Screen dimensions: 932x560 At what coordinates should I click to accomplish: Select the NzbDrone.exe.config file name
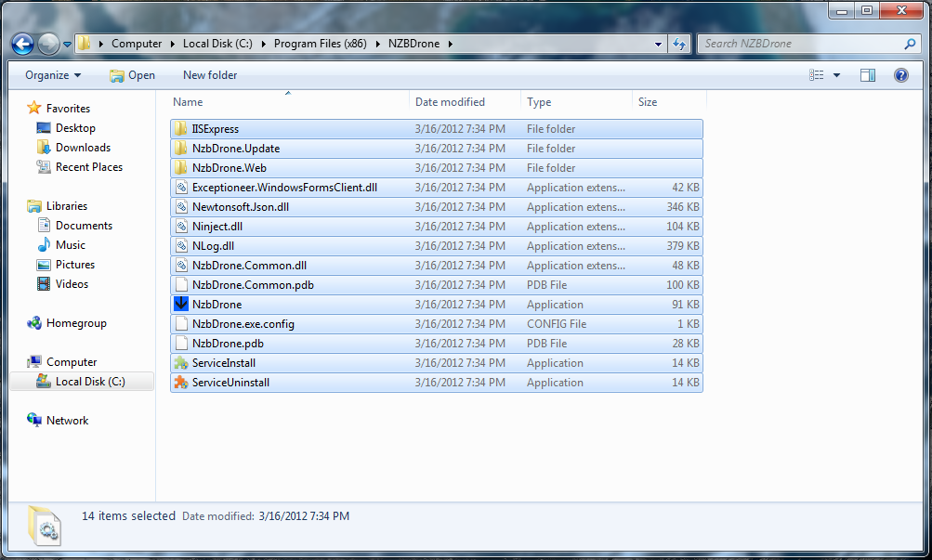(243, 324)
